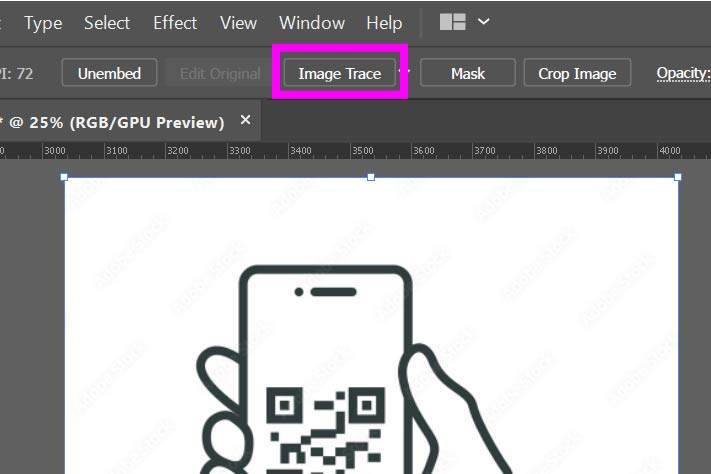This screenshot has width=711, height=474.
Task: Open the View menu
Action: coord(239,23)
